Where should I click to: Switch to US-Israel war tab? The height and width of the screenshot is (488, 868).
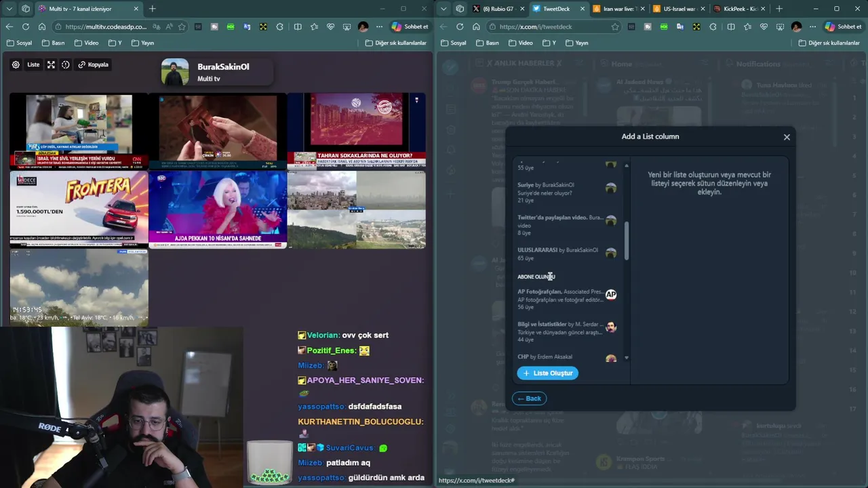(679, 9)
